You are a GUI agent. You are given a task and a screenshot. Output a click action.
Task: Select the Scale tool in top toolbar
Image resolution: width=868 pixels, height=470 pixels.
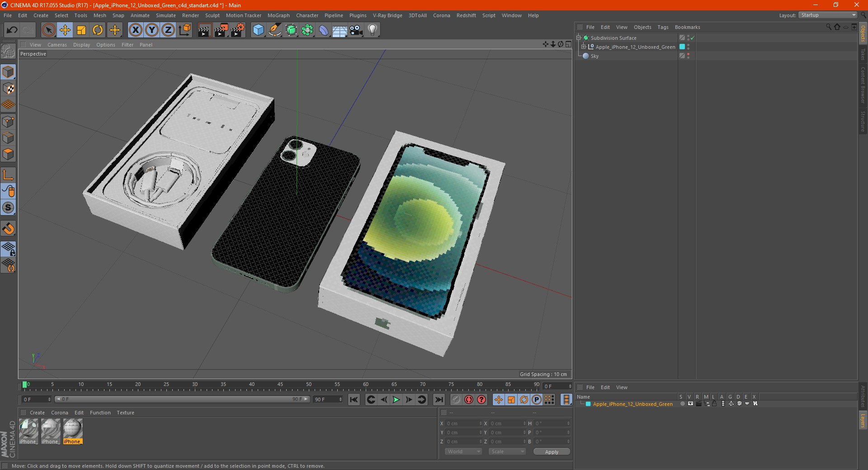(81, 30)
